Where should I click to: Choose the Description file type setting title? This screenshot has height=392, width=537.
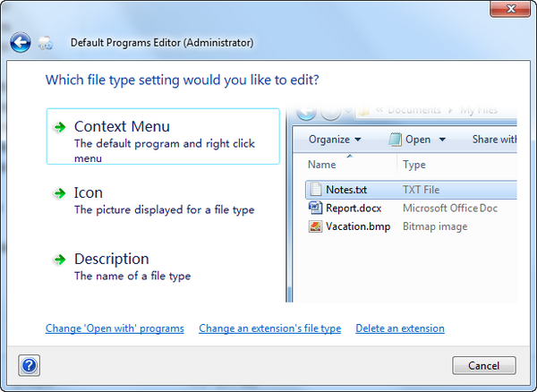coord(111,259)
